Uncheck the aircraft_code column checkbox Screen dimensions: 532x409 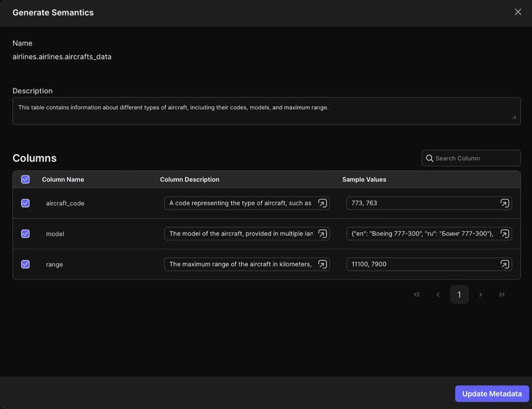pos(25,203)
